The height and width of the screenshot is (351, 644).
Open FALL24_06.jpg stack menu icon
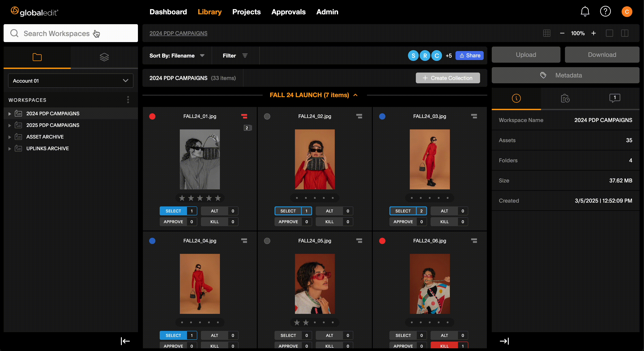coord(474,241)
